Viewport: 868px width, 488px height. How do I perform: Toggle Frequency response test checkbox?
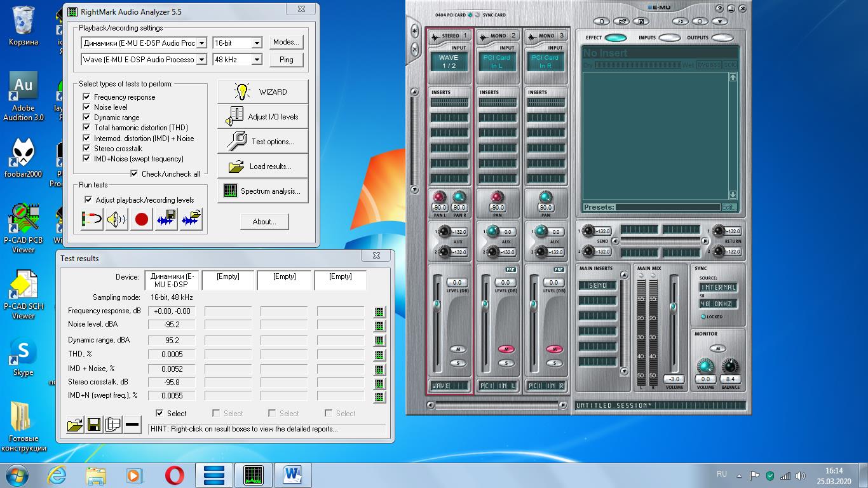tap(86, 97)
